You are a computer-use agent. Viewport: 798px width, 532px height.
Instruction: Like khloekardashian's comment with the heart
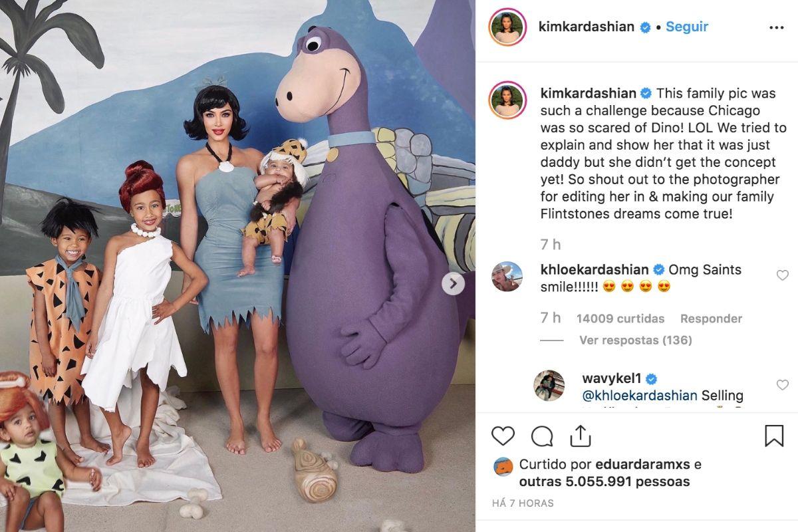coord(782,275)
